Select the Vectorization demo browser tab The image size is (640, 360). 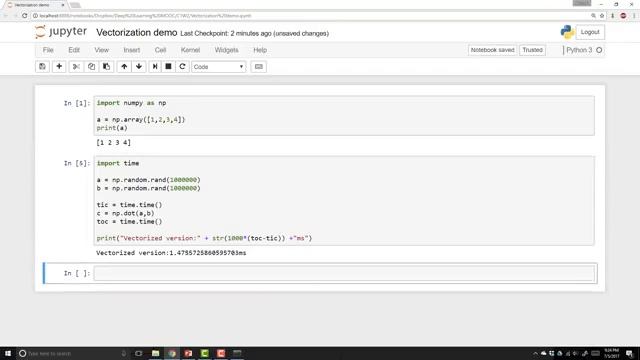36,5
